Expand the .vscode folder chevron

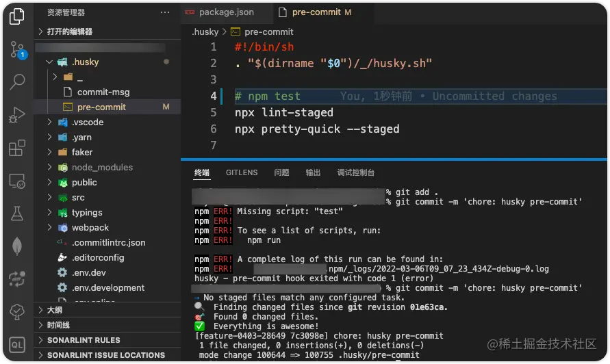point(49,122)
